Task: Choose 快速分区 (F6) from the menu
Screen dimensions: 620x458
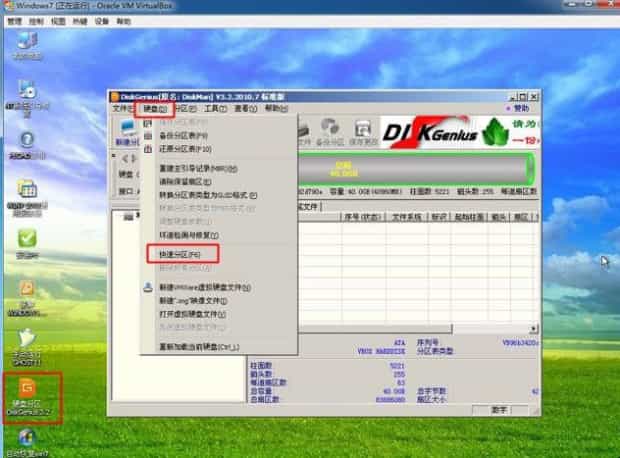Action: [180, 255]
